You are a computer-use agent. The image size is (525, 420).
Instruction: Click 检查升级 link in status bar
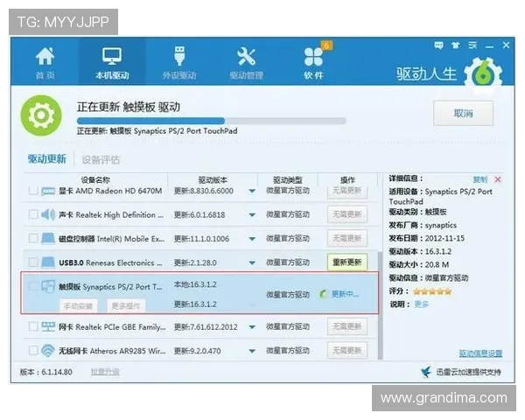point(105,372)
